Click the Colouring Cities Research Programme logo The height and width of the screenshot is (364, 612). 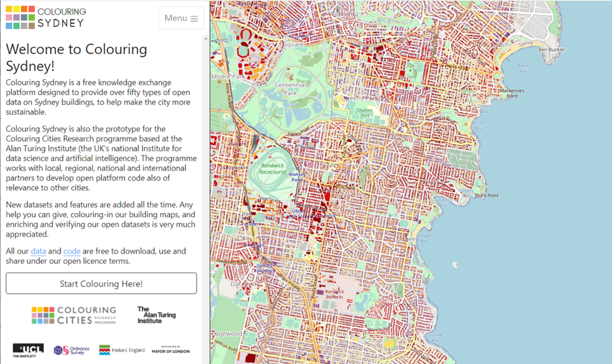pyautogui.click(x=74, y=316)
